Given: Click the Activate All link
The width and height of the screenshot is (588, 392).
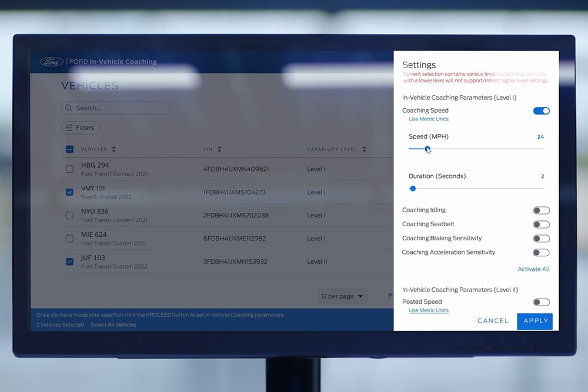Looking at the screenshot, I should pos(533,269).
